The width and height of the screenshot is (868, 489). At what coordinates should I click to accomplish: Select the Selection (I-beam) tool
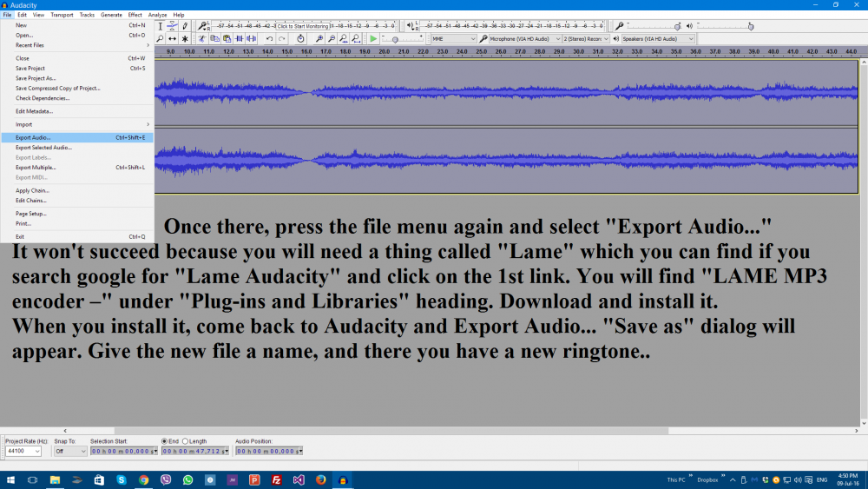point(160,26)
